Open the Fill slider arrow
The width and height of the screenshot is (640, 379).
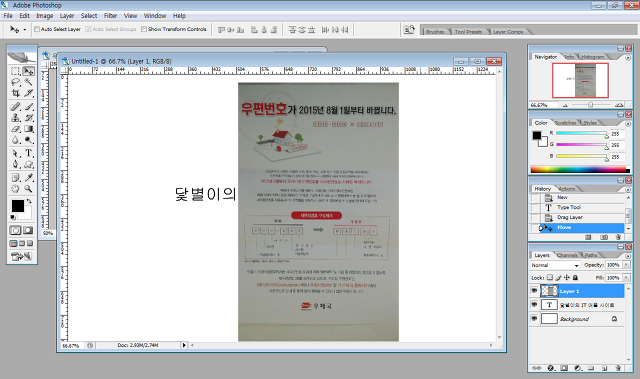(626, 277)
